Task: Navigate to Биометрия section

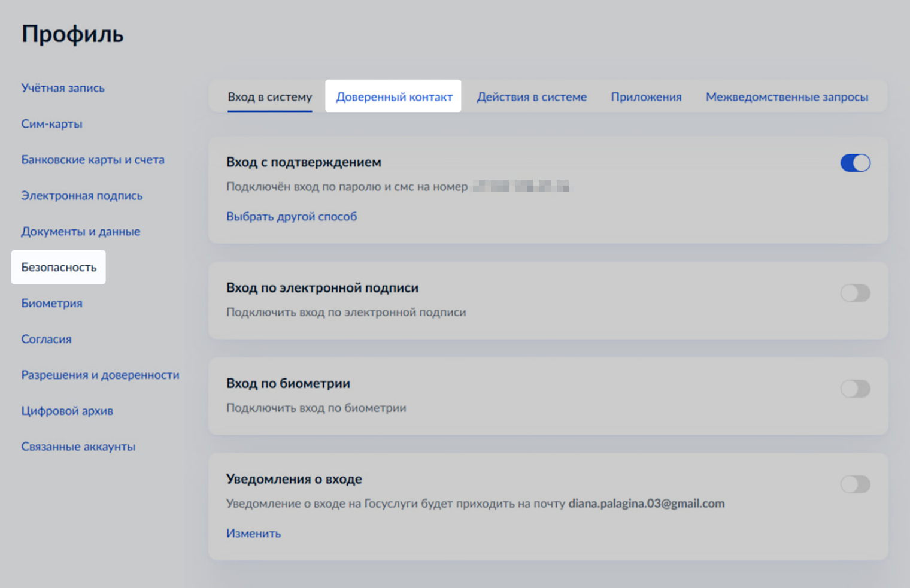Action: point(52,304)
